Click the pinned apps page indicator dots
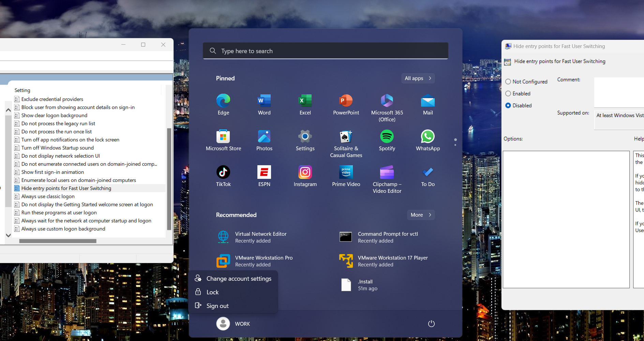This screenshot has width=644, height=341. click(455, 142)
